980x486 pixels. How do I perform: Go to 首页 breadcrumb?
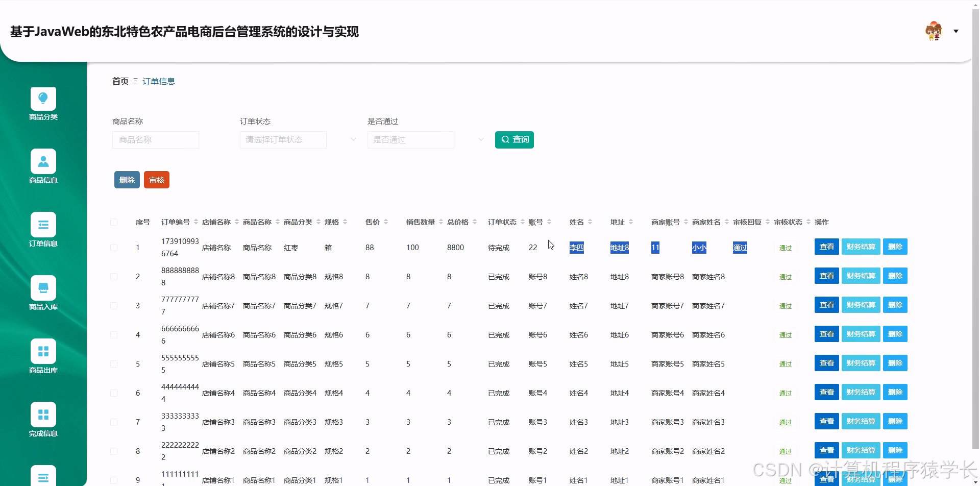pos(120,81)
